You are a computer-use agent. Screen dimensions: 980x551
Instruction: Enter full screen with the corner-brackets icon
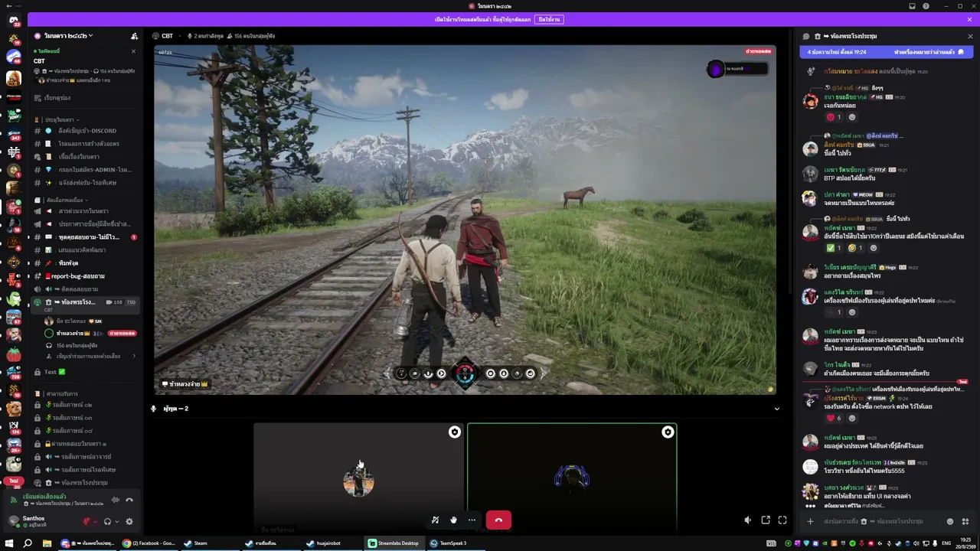(782, 520)
